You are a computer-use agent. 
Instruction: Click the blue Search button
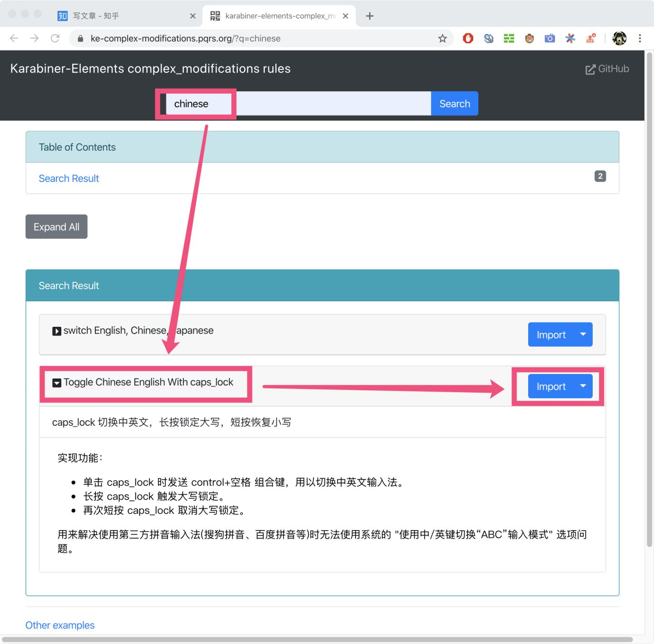click(455, 103)
